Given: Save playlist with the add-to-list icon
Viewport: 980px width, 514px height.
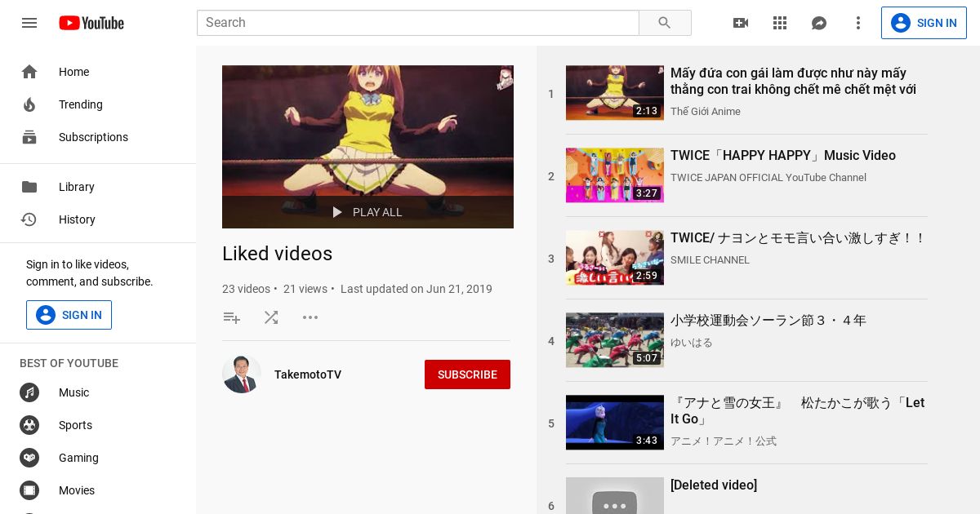Looking at the screenshot, I should pyautogui.click(x=232, y=317).
